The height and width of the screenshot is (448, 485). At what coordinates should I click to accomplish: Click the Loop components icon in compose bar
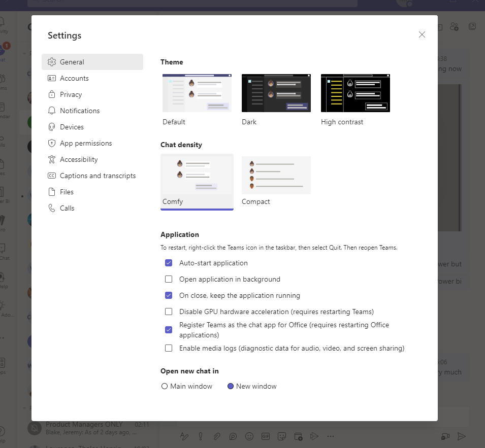[x=233, y=436]
